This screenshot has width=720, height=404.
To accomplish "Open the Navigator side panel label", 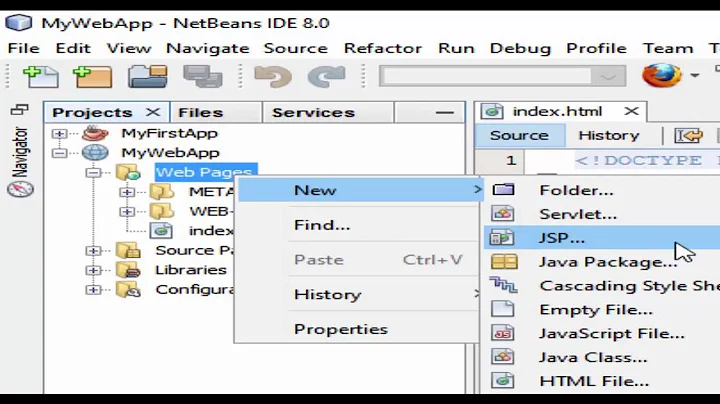I will (x=20, y=152).
